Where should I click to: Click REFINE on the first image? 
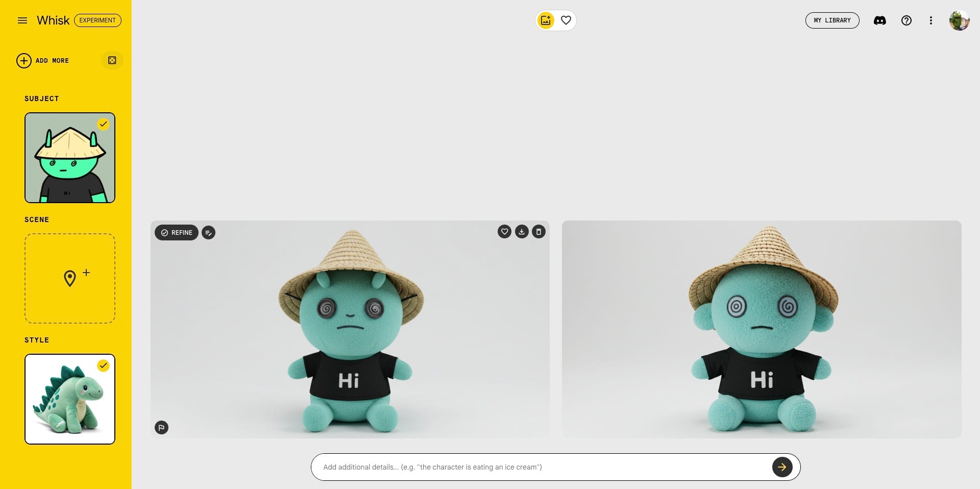[177, 233]
